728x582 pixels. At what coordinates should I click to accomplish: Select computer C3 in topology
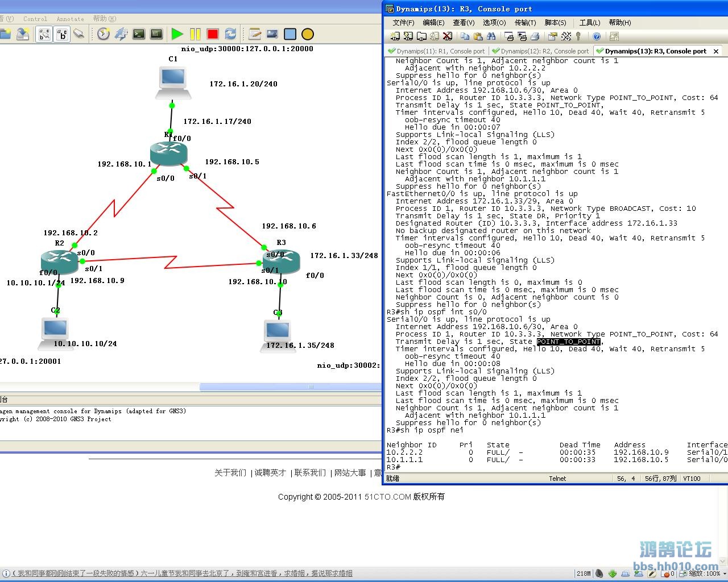tap(279, 335)
